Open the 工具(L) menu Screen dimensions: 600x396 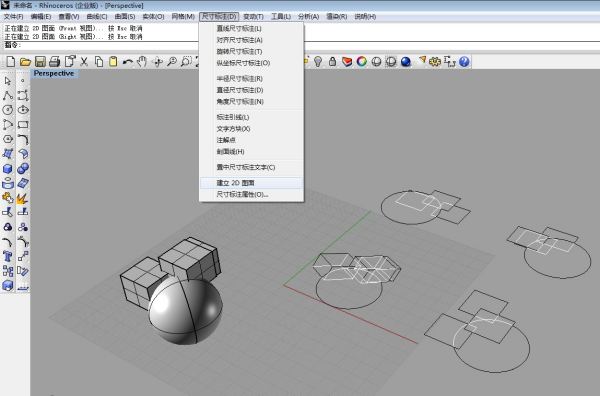pyautogui.click(x=281, y=16)
